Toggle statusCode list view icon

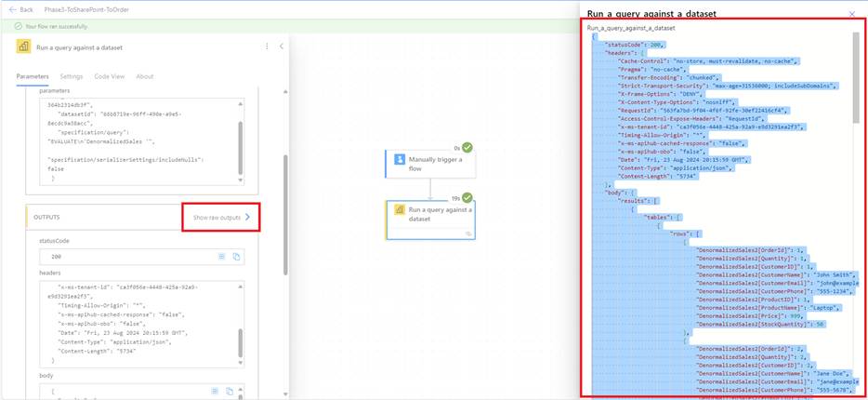(x=221, y=257)
